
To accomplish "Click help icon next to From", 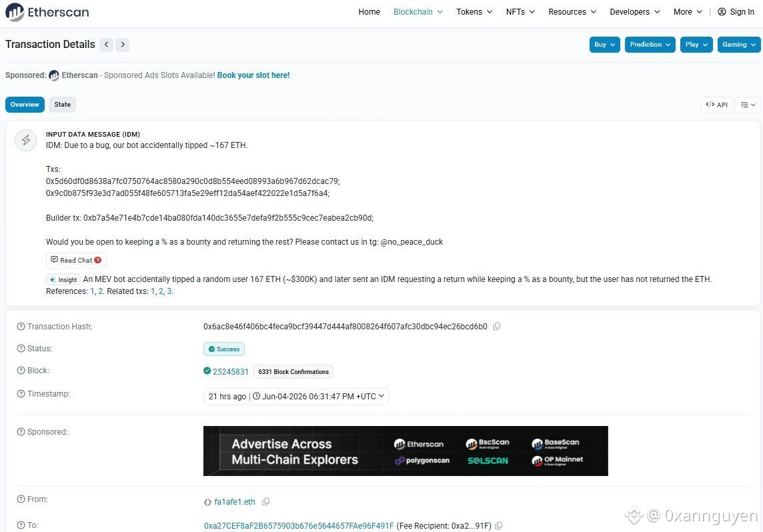I will point(21,499).
